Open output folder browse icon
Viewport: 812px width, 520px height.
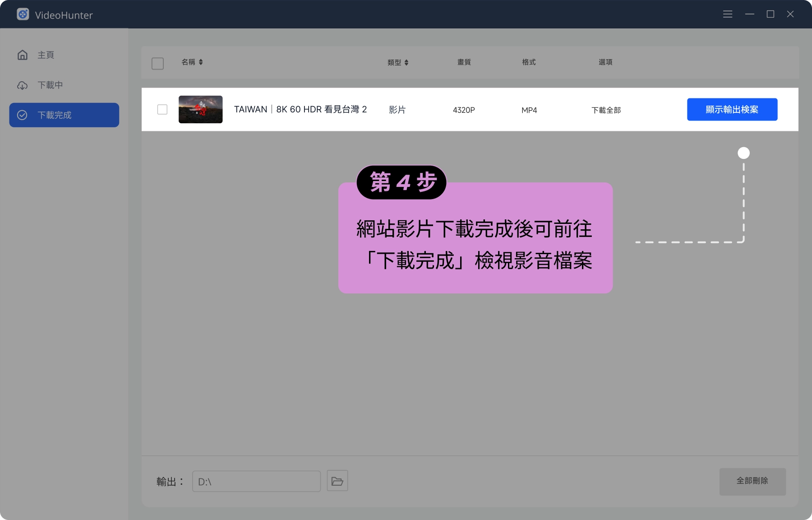coord(337,481)
